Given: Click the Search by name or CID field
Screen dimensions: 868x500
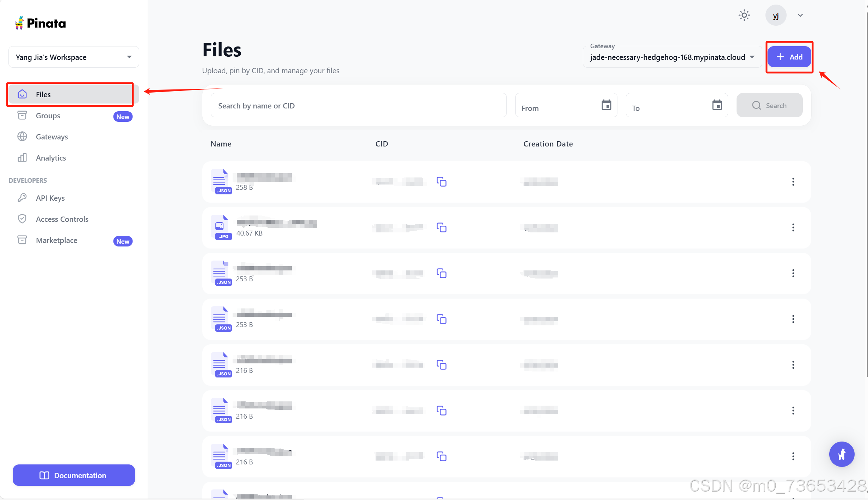Looking at the screenshot, I should click(358, 105).
